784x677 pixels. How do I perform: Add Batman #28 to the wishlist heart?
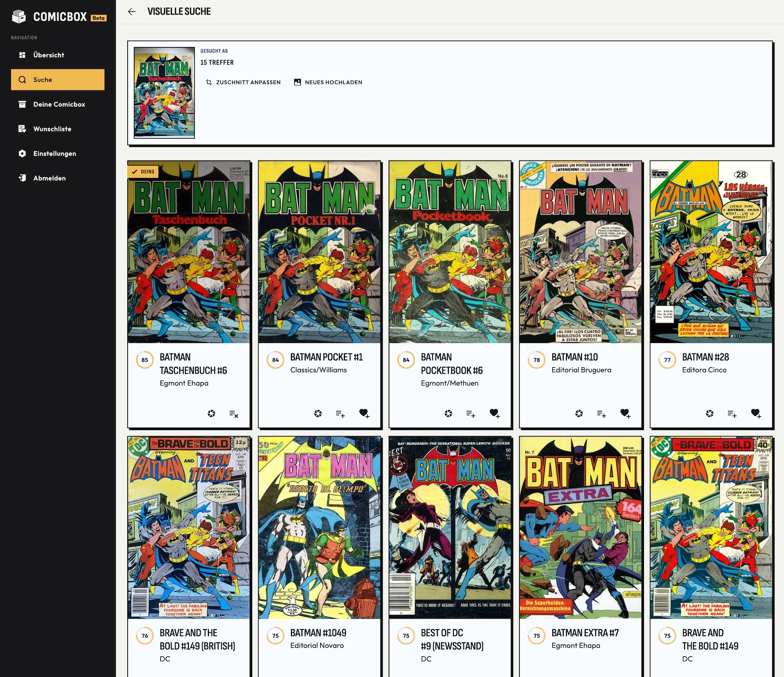pyautogui.click(x=756, y=413)
